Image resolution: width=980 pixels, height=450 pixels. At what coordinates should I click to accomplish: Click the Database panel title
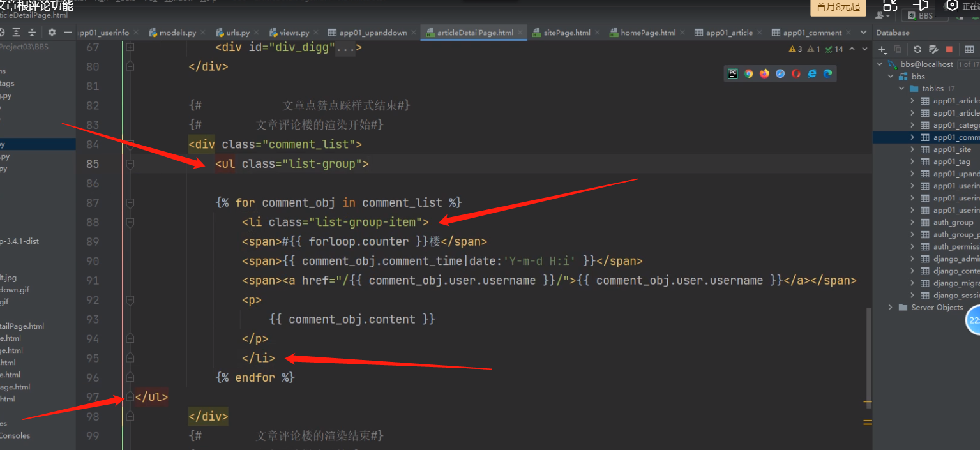tap(893, 33)
